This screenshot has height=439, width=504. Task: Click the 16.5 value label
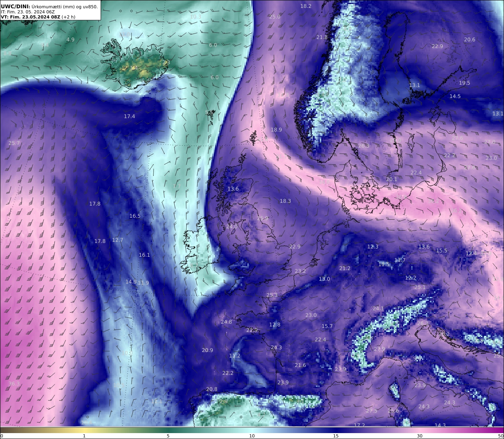135,216
